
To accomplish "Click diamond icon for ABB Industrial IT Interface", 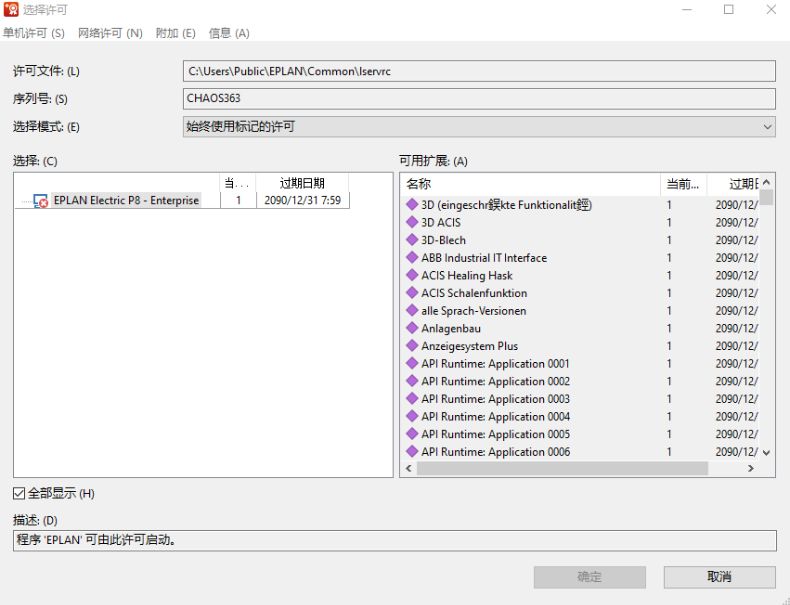I will click(412, 257).
